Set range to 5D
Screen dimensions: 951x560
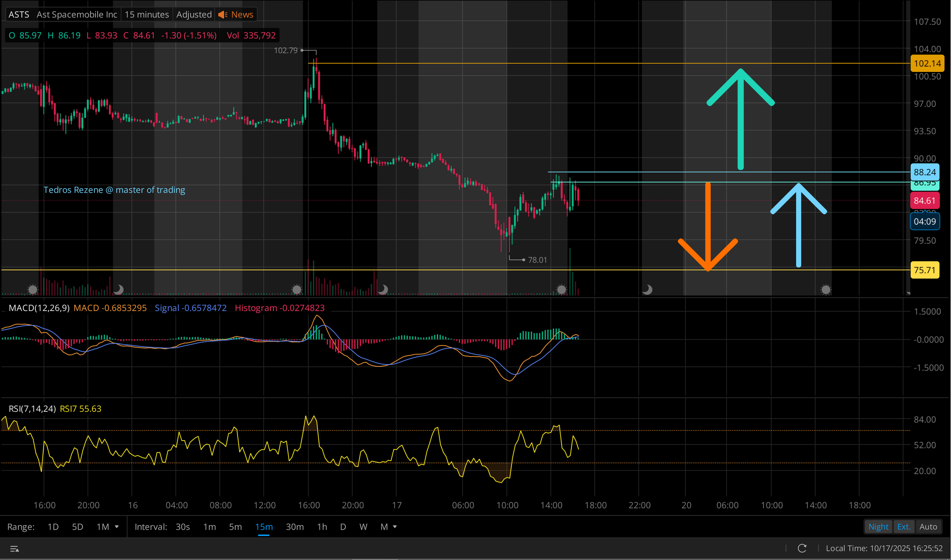pos(77,527)
